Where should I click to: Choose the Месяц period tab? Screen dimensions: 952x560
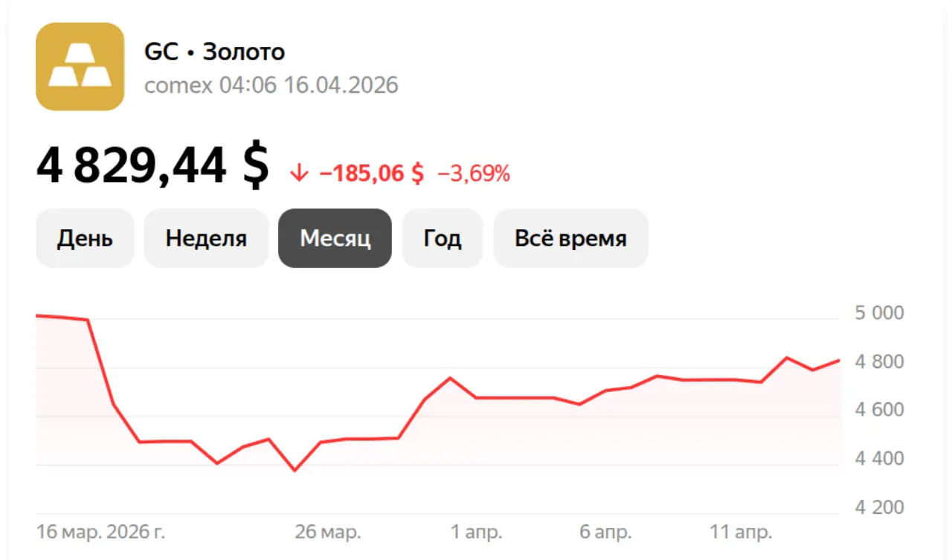click(x=335, y=239)
